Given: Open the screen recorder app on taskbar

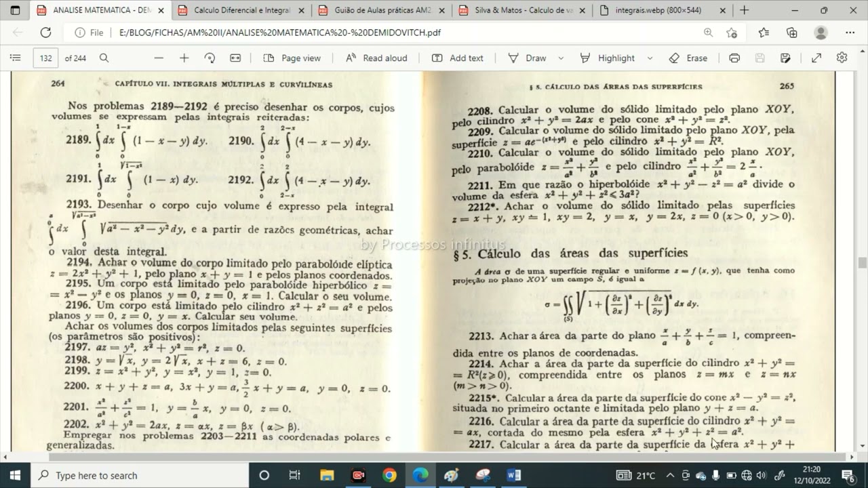Looking at the screenshot, I should pyautogui.click(x=358, y=475).
